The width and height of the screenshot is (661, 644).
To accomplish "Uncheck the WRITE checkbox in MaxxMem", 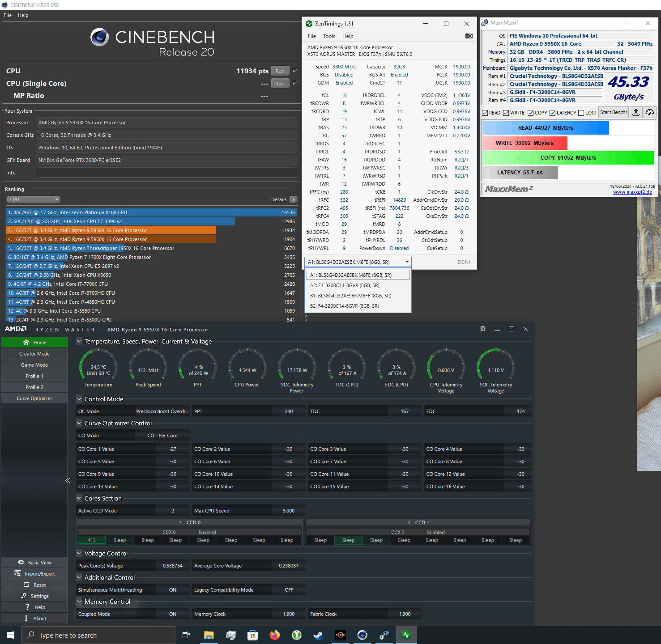I will (506, 113).
